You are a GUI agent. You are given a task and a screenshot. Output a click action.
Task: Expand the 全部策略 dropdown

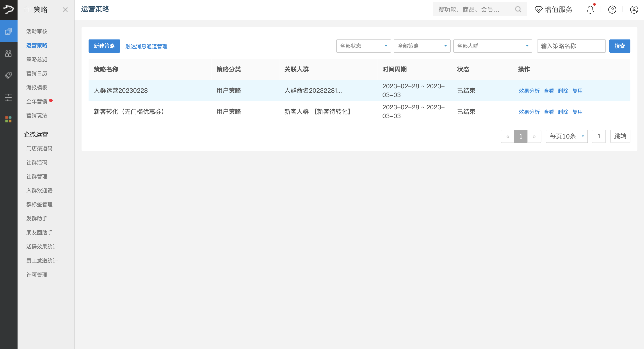pyautogui.click(x=422, y=46)
